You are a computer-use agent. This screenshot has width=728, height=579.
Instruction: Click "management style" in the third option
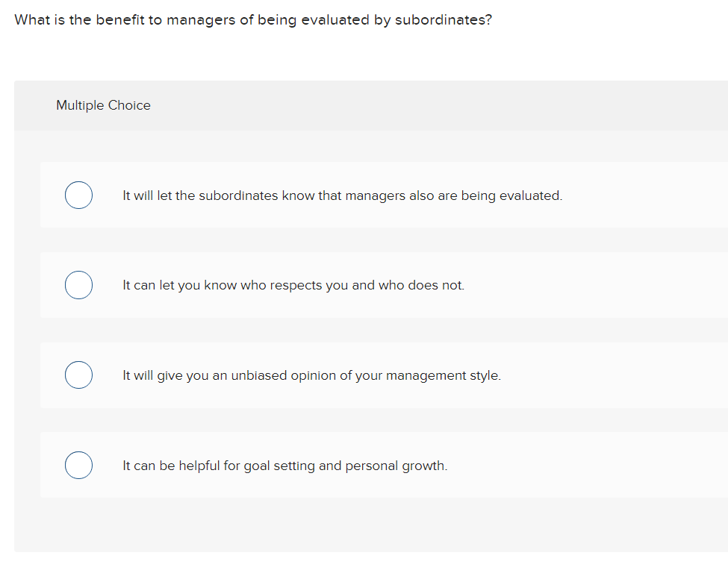(x=444, y=375)
